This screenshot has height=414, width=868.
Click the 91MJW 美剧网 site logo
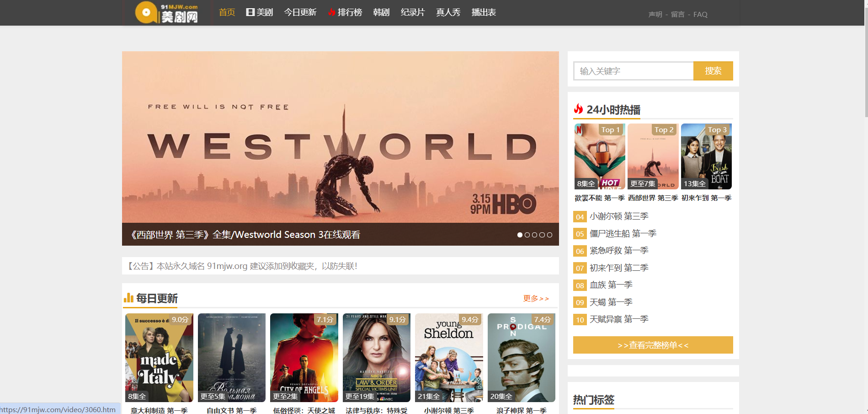[x=167, y=12]
